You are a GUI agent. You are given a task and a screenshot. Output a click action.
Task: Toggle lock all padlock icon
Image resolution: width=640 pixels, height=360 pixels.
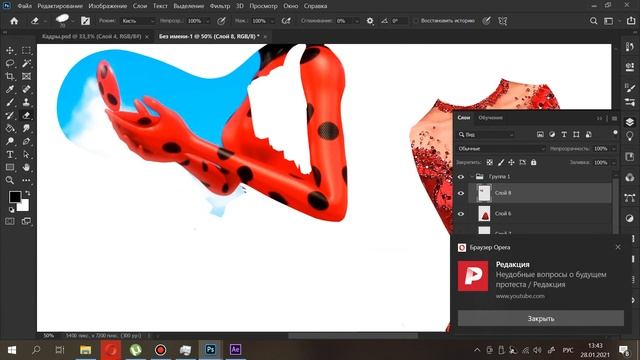tap(533, 162)
